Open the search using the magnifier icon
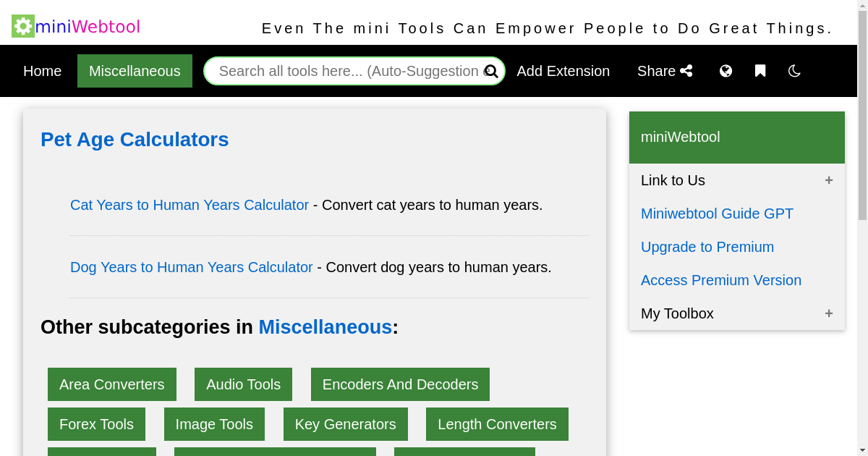Screen dimensions: 868x456 tap(491, 71)
